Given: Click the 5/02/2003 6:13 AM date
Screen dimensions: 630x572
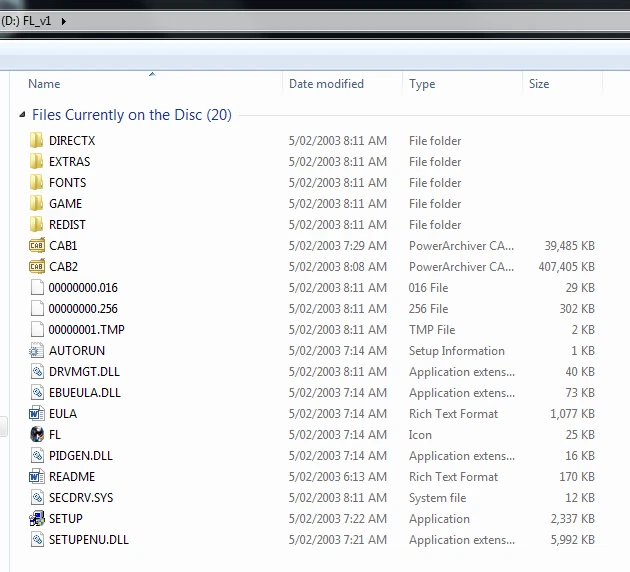Looking at the screenshot, I should [338, 477].
